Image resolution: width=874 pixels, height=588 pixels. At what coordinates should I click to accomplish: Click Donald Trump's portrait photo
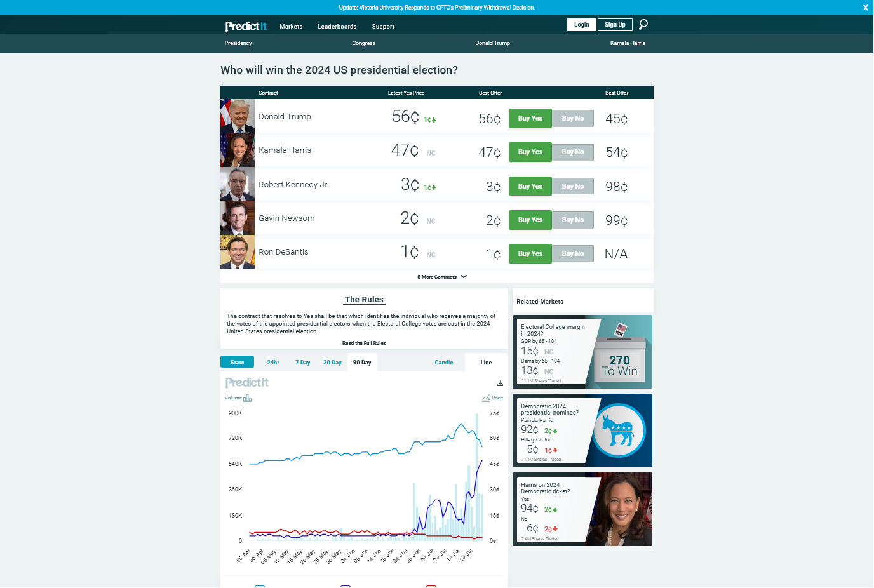(x=238, y=116)
